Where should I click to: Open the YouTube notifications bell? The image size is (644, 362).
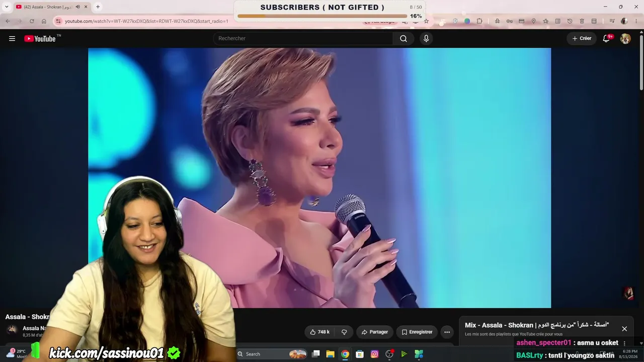coord(607,39)
